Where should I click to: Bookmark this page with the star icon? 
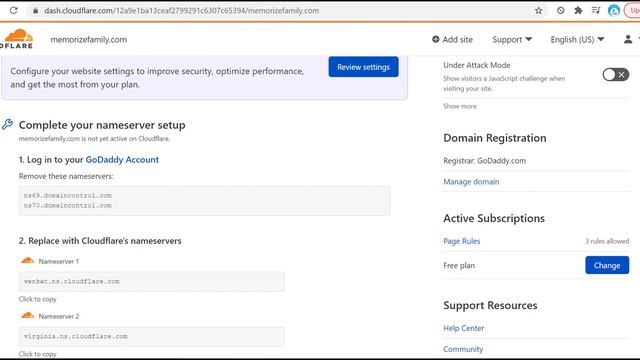pos(538,11)
